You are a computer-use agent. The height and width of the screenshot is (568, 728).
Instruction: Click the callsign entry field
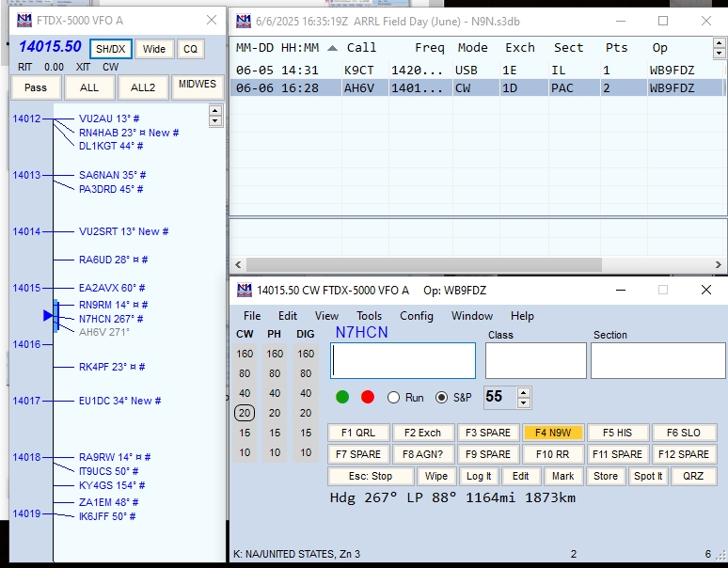tap(403, 361)
